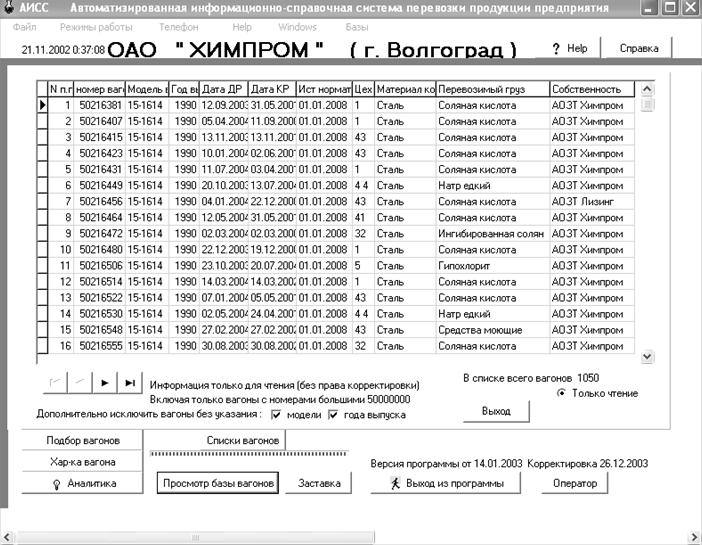Click the horizontal scrollbar thumb
Viewport: 702px width, 545px height.
tap(195, 537)
